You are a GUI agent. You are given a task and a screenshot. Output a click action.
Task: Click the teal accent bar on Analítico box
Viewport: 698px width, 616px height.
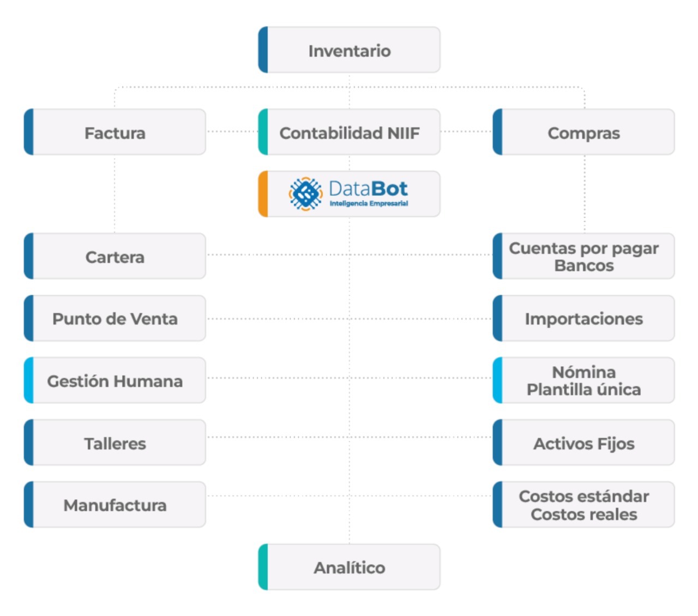tap(263, 567)
